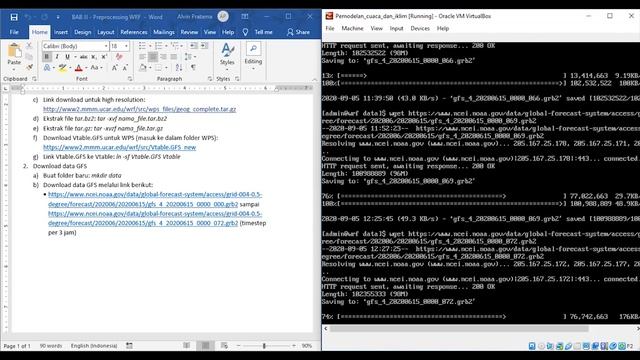
Task: Toggle Bold formatting in Font group
Action: pyautogui.click(x=47, y=57)
